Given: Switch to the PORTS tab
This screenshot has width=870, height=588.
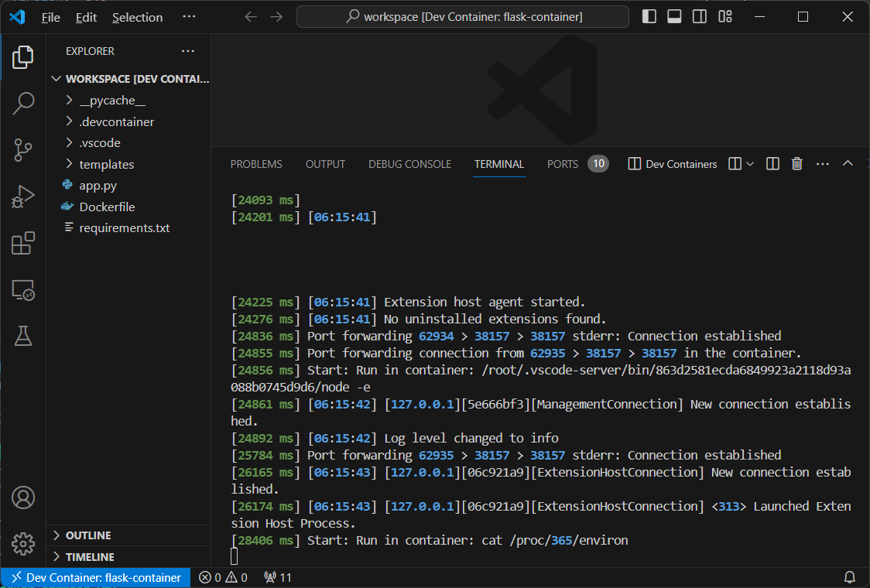Looking at the screenshot, I should (562, 164).
